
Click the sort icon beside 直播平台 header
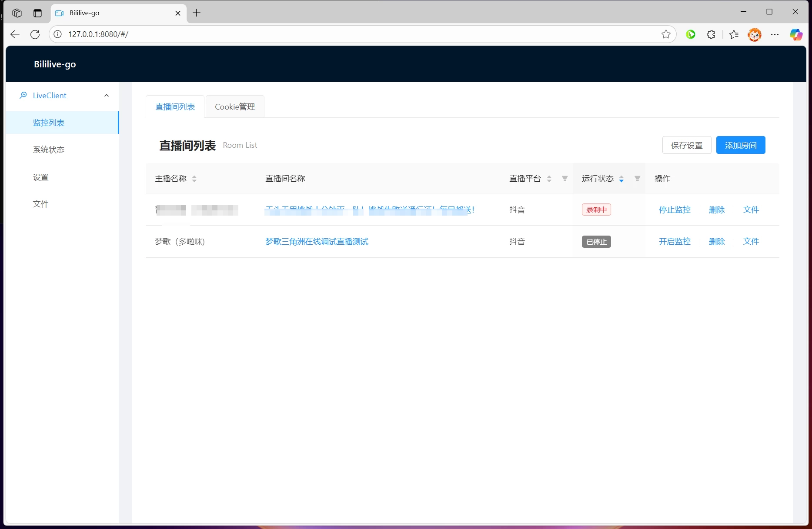pos(549,178)
